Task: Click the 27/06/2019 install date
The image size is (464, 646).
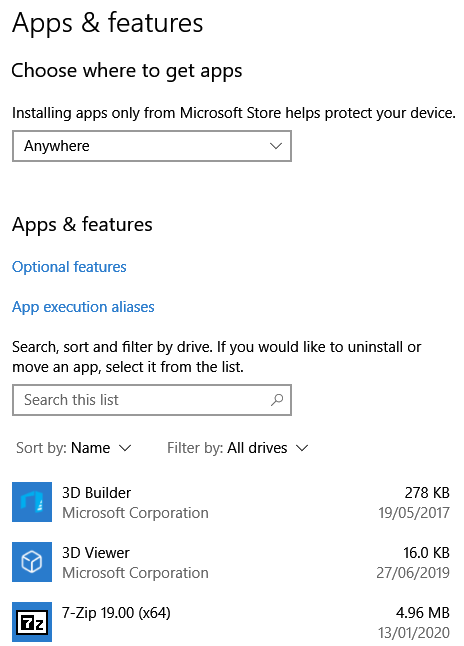Action: 413,573
